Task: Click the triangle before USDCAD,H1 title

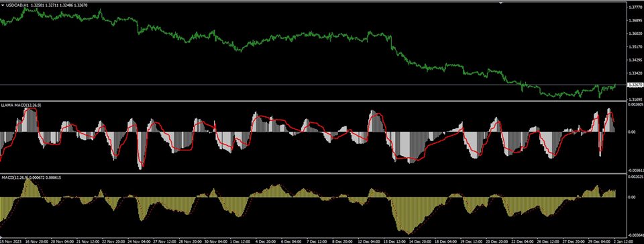Action: pos(3,5)
